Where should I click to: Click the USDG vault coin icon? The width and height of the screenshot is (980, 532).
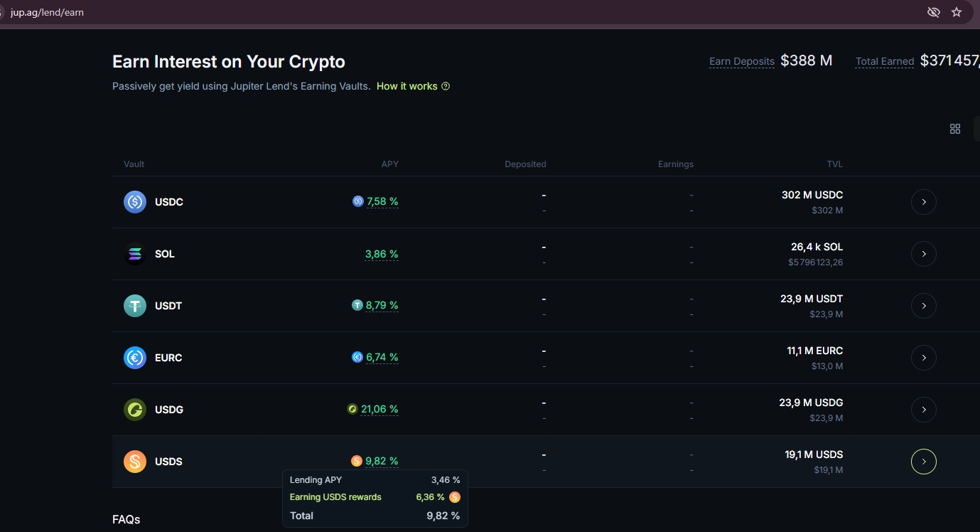(x=135, y=410)
